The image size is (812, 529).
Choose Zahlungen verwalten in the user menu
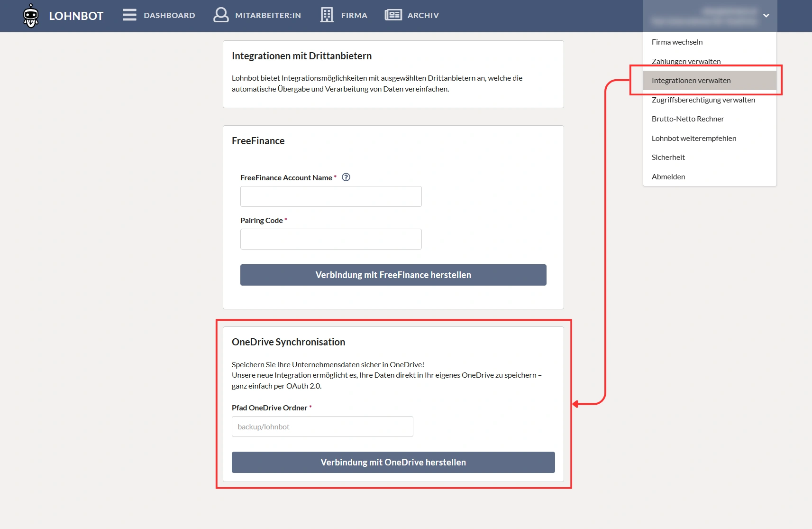[686, 61]
